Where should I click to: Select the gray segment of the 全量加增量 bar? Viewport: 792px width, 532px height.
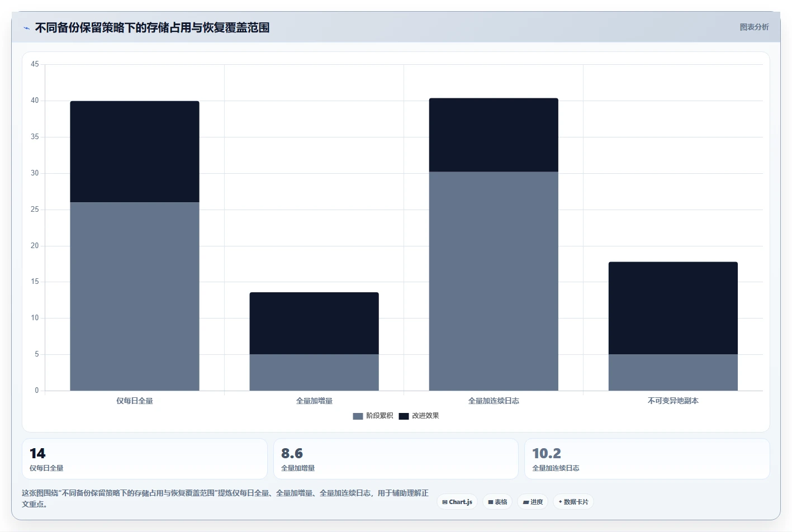(x=314, y=372)
